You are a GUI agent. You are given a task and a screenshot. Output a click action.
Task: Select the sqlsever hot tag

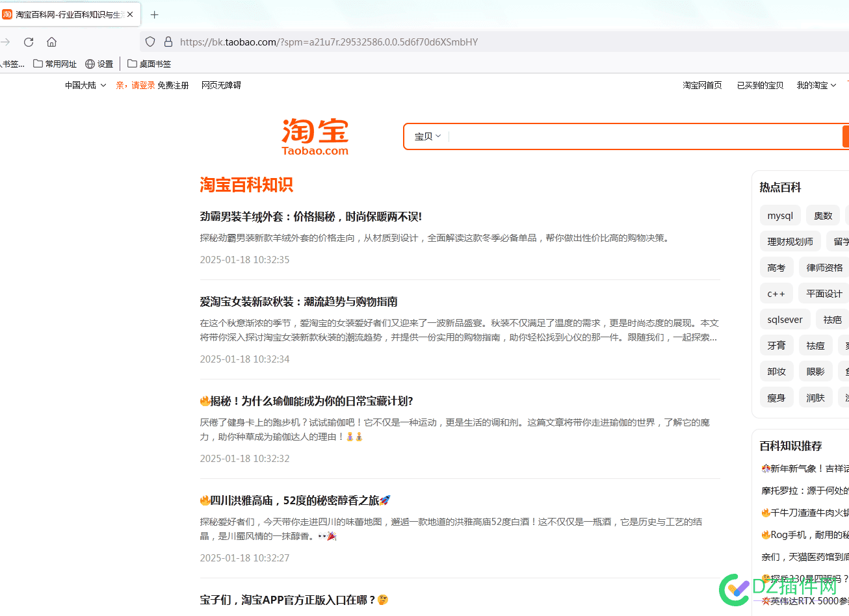785,320
